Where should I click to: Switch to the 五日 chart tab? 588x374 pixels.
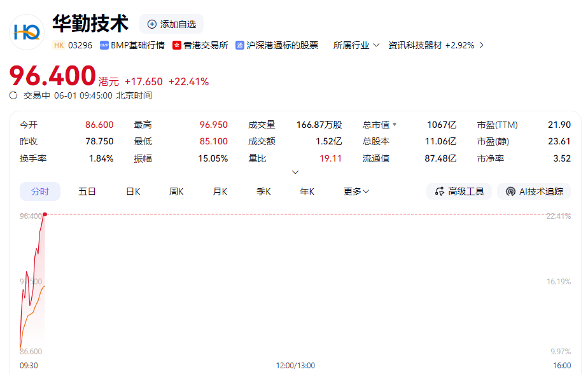[x=87, y=191]
